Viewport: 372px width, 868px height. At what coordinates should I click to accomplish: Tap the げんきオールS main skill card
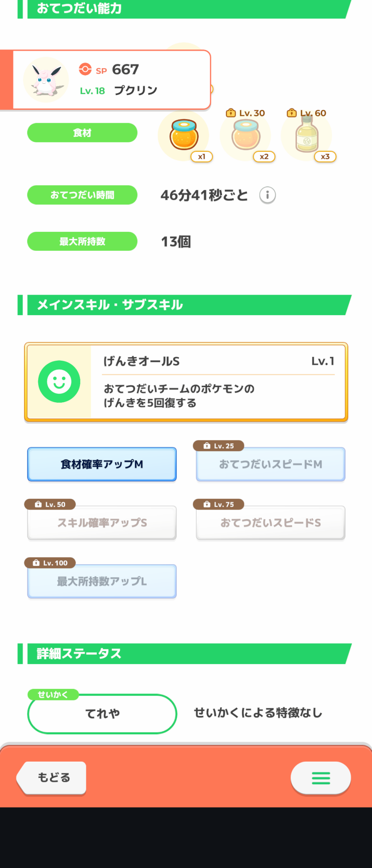pyautogui.click(x=186, y=382)
